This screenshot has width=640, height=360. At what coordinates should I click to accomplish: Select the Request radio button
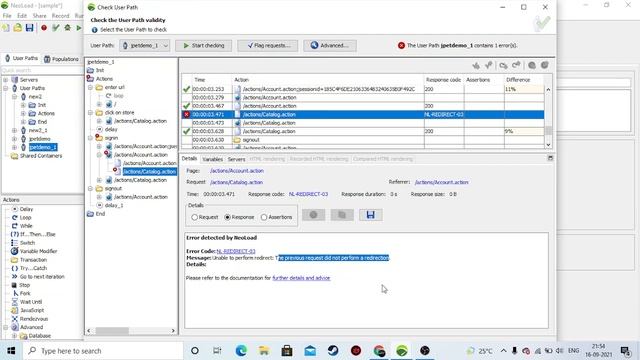point(195,217)
